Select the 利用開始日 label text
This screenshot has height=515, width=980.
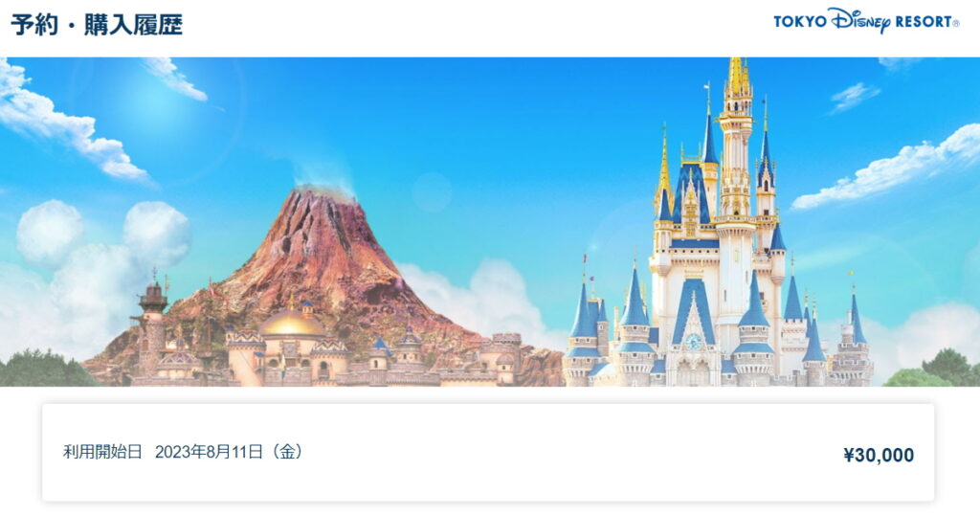pos(102,452)
